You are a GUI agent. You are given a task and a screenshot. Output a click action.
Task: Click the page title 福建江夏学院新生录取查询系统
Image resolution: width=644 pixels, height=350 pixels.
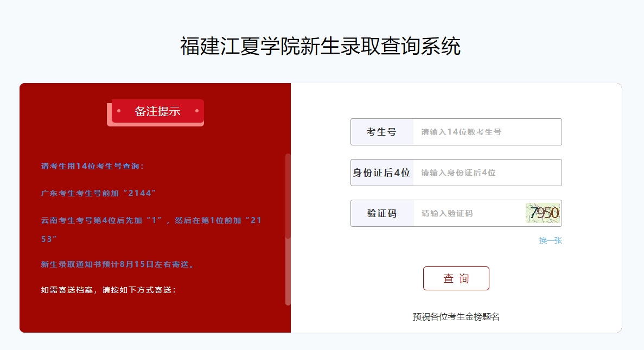pyautogui.click(x=320, y=46)
